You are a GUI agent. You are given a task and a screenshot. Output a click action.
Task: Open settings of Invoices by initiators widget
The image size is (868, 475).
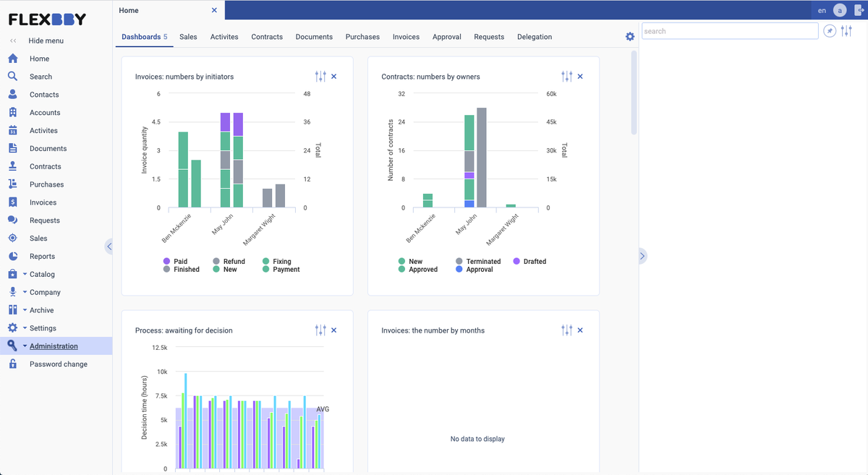click(320, 77)
